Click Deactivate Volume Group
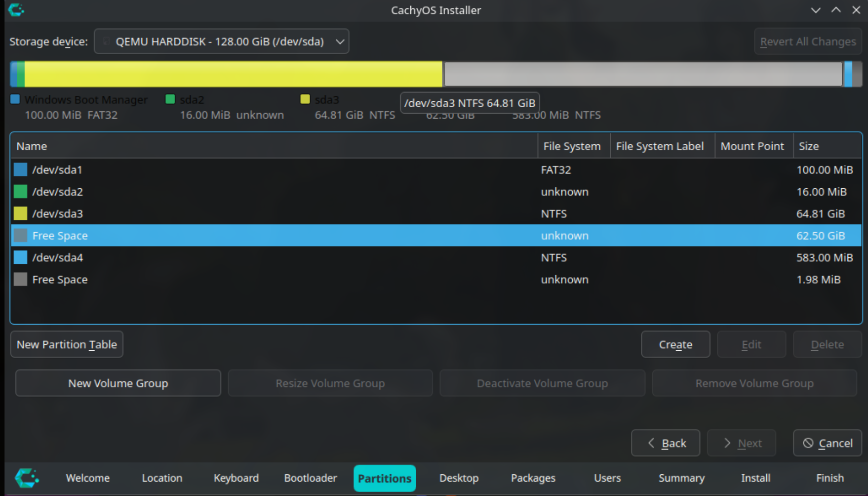Viewport: 868px width, 496px height. [542, 383]
